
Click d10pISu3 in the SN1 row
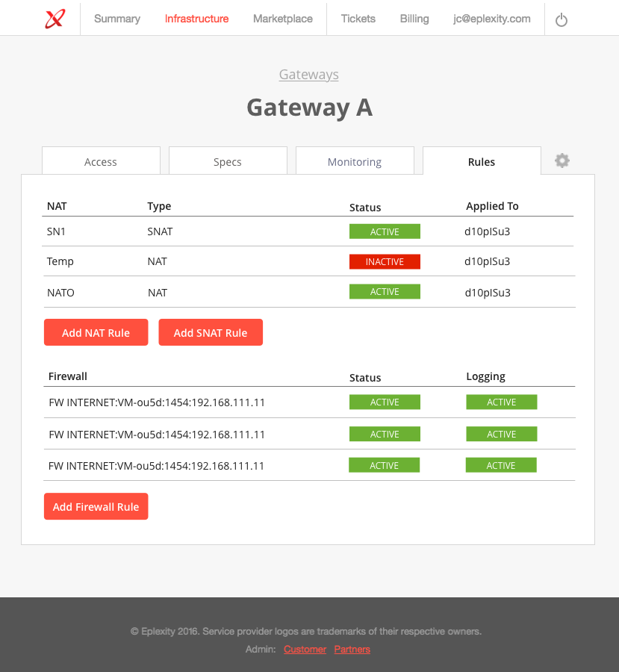coord(488,231)
